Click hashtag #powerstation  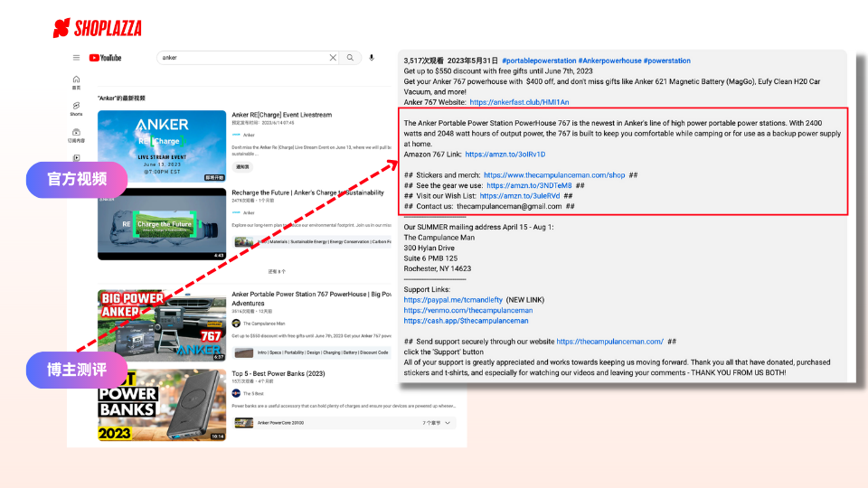coord(667,61)
